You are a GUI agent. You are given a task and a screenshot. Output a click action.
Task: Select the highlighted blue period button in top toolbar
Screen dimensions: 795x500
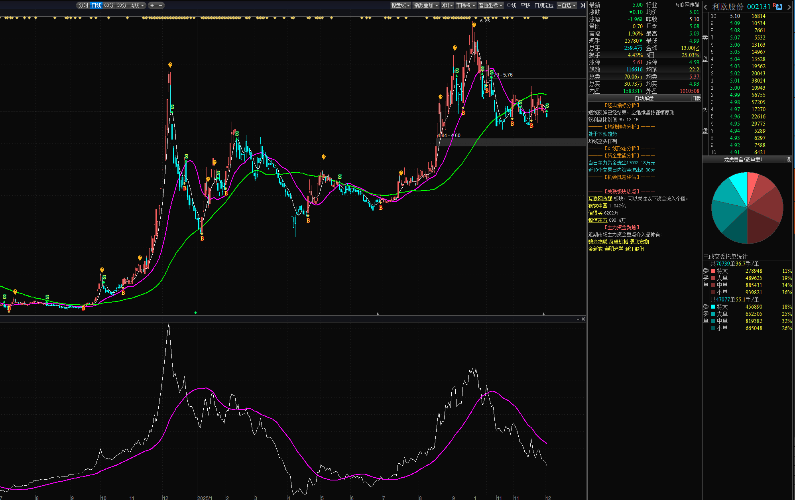(x=96, y=5)
